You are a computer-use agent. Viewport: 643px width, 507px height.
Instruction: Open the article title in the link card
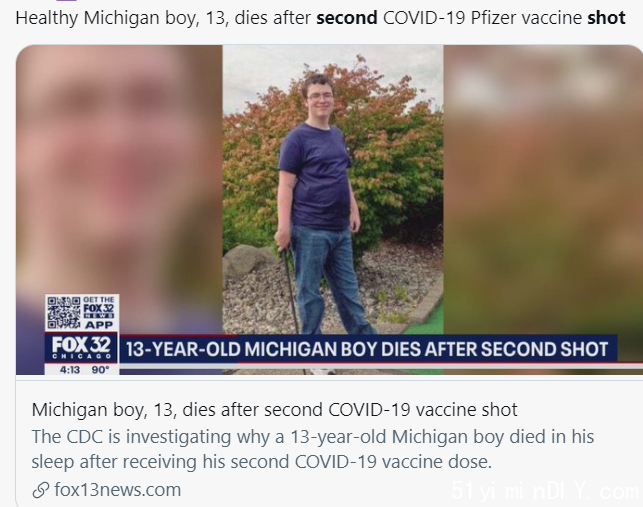click(274, 409)
